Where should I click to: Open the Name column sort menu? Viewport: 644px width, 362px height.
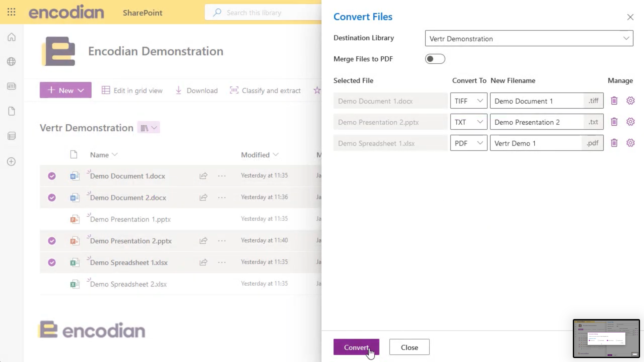(x=104, y=155)
